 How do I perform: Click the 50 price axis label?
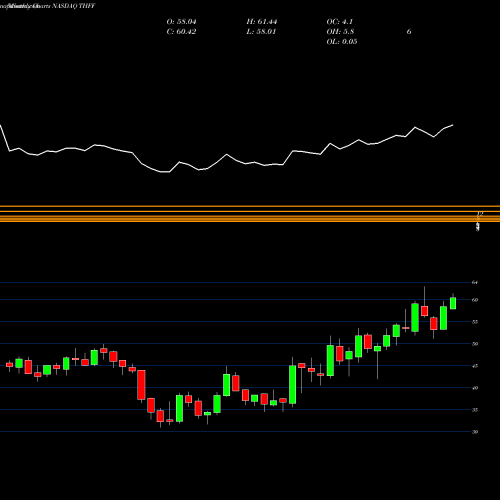(475, 344)
